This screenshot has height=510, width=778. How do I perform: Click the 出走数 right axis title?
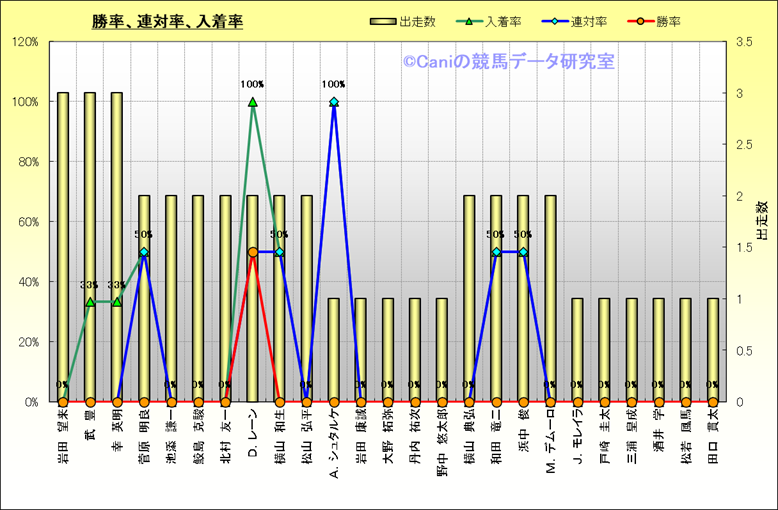tap(762, 221)
